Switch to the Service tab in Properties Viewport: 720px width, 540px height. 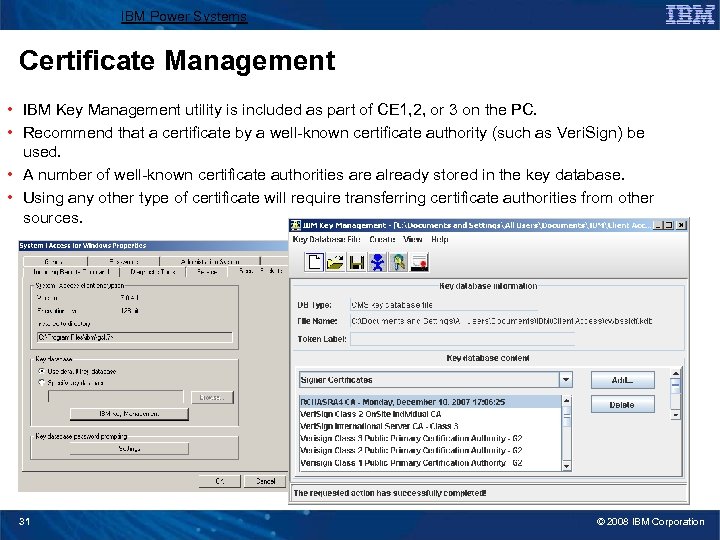[207, 272]
